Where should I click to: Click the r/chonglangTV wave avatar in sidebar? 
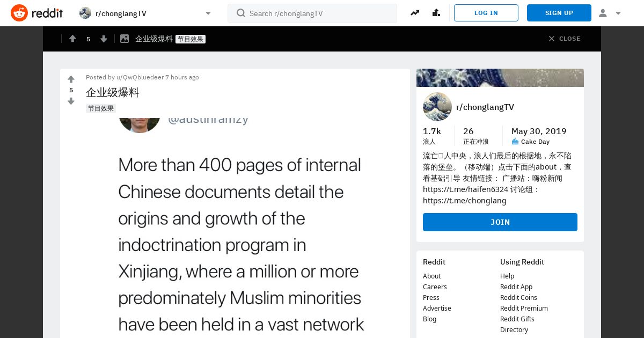click(437, 107)
